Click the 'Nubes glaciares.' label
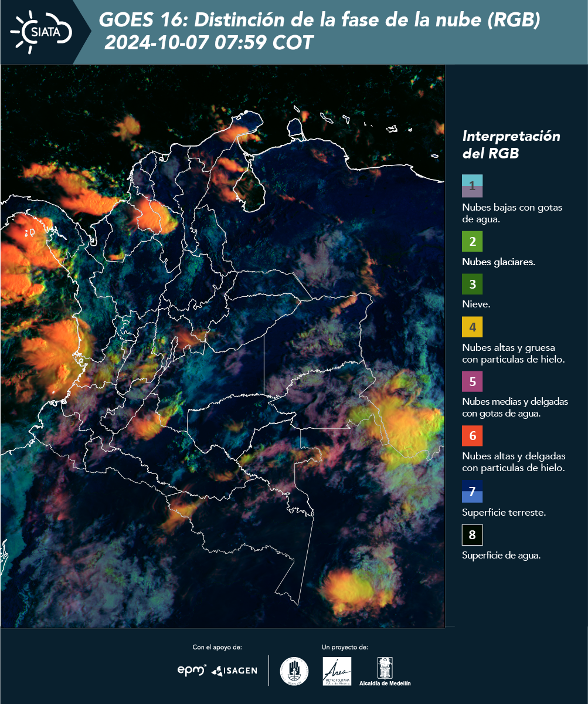 [498, 262]
